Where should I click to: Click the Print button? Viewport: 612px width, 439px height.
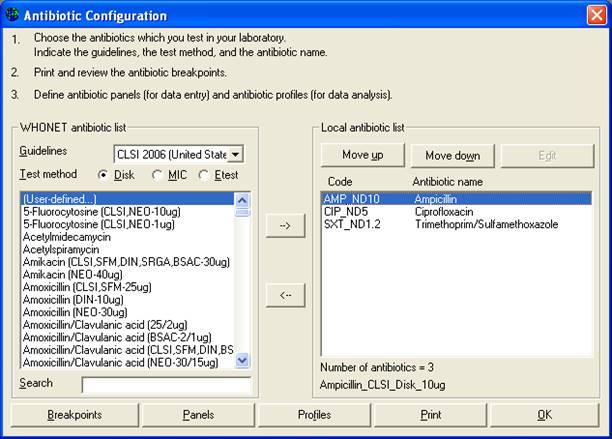(431, 414)
